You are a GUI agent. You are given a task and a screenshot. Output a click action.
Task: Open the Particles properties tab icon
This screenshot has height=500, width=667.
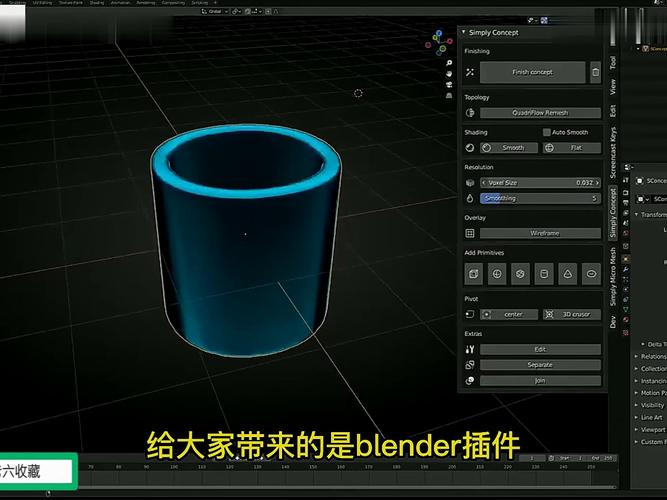tap(626, 280)
